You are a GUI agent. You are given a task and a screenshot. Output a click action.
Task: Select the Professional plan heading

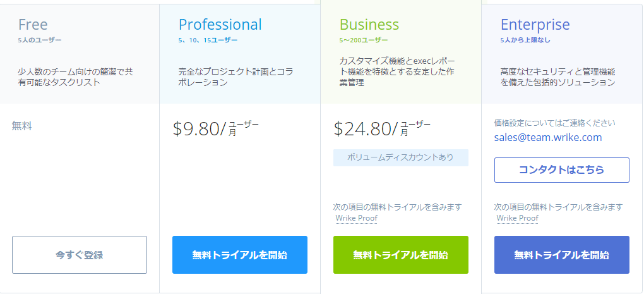coord(220,25)
